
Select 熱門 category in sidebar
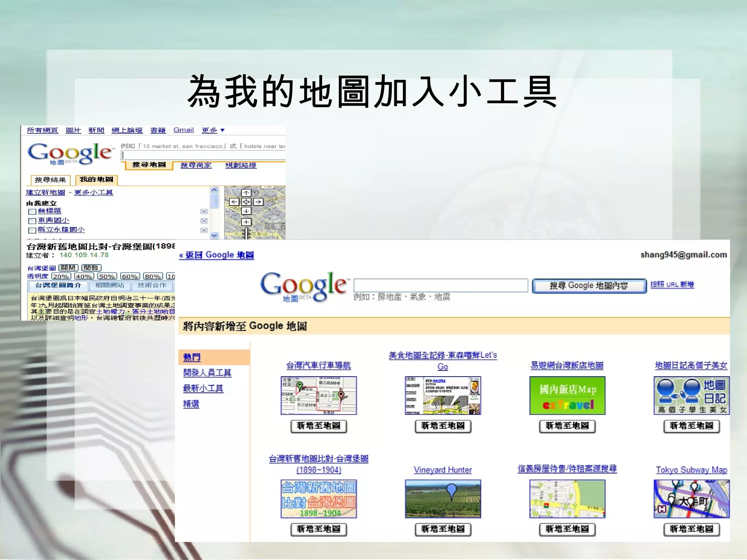[x=192, y=357]
